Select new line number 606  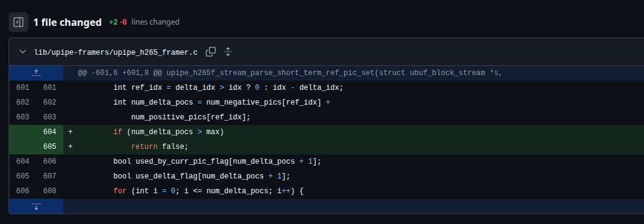coord(49,161)
